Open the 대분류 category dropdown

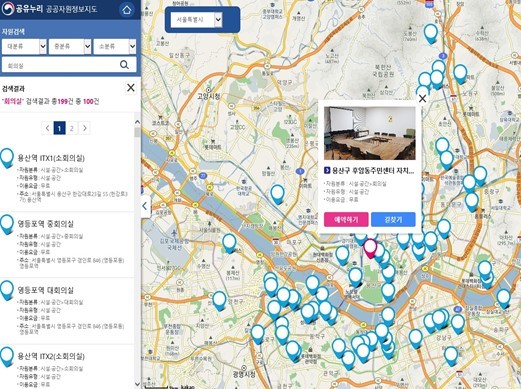[24, 46]
